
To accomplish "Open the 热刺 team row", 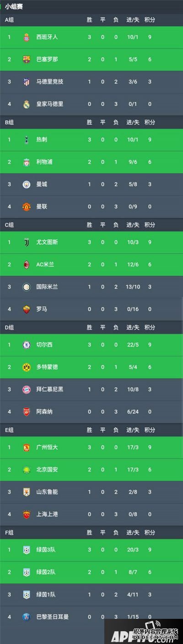I will click(x=91, y=140).
